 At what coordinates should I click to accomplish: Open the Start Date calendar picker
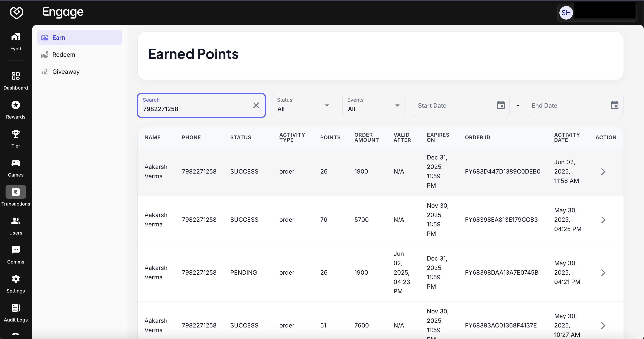click(x=501, y=105)
